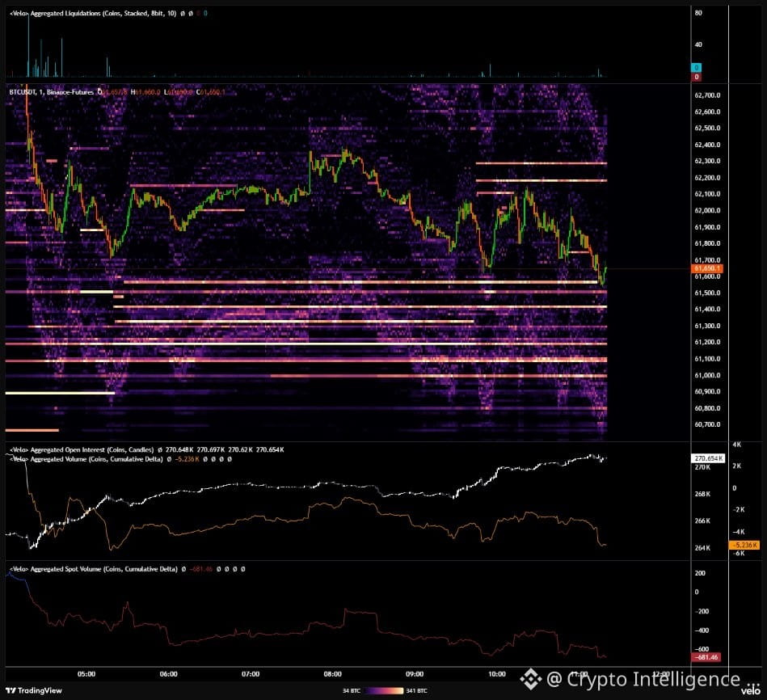Click the 4K volume delta axis label
Image resolution: width=767 pixels, height=700 pixels.
(737, 445)
